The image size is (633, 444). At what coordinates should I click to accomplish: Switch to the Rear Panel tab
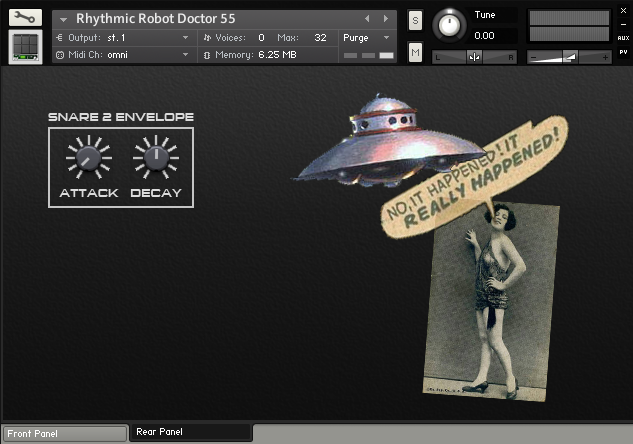click(x=191, y=432)
